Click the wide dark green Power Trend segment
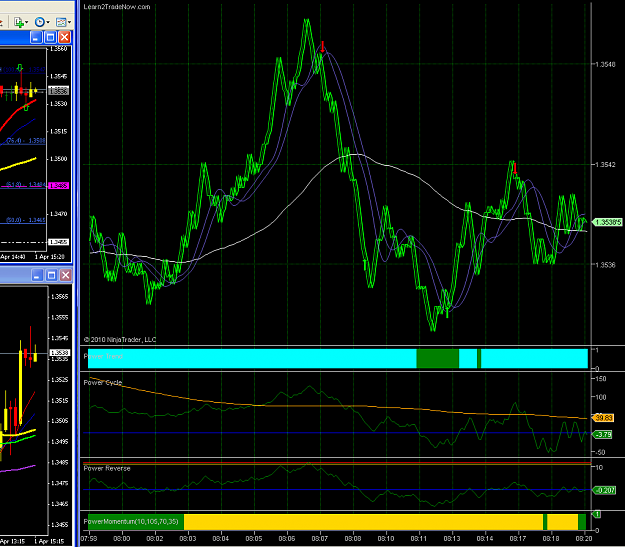 [438, 358]
